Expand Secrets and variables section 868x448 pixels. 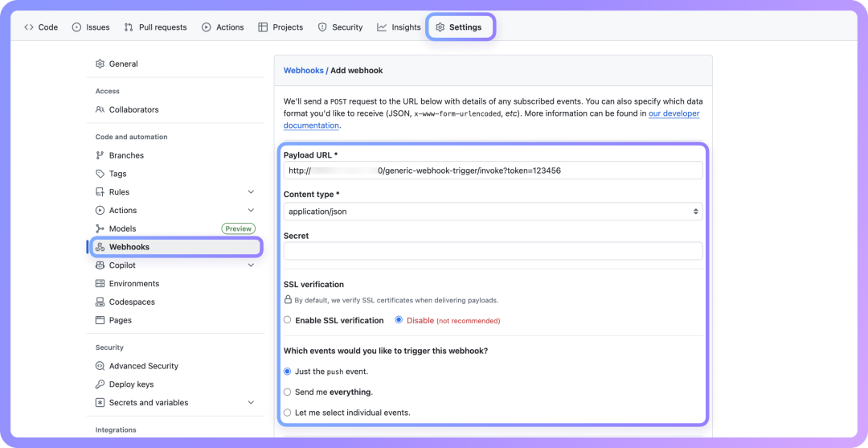[x=251, y=403]
